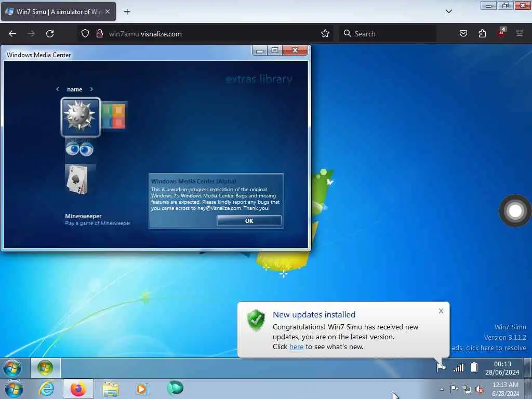Open the host Windows Start button
Screen dimensions: 532x399
[14, 389]
